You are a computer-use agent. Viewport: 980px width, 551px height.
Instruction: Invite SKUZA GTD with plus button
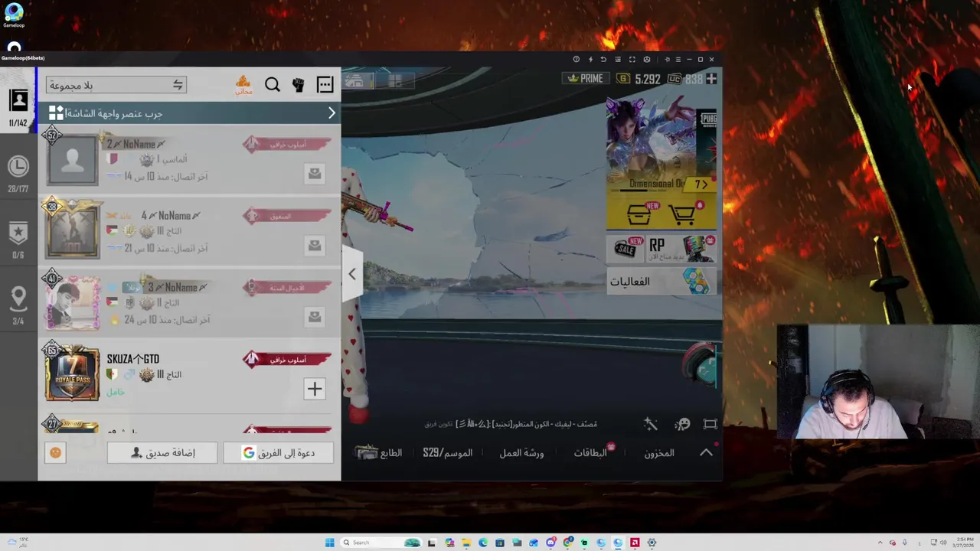pyautogui.click(x=315, y=389)
